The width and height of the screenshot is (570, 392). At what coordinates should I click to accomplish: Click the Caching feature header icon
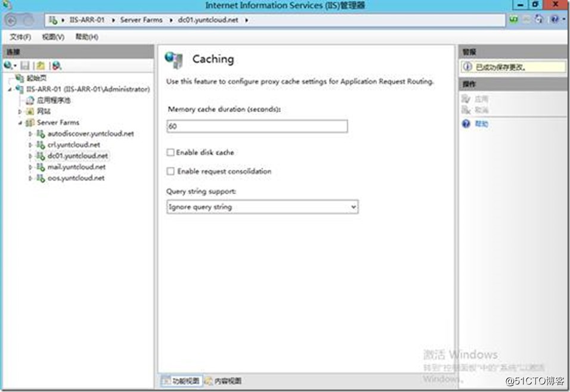tap(174, 60)
